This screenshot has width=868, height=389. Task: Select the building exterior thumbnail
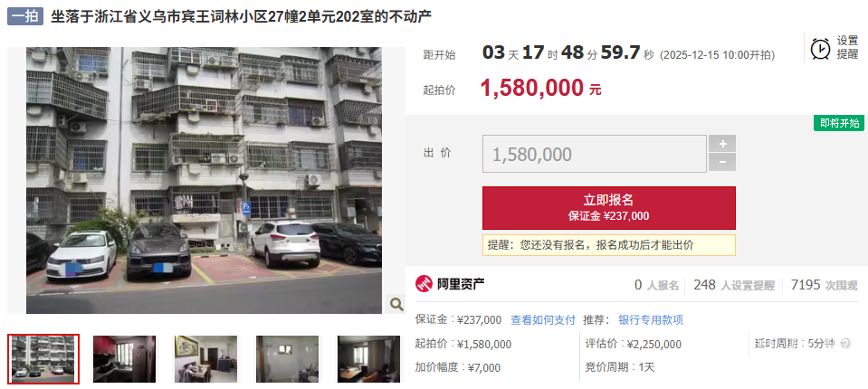pos(43,358)
